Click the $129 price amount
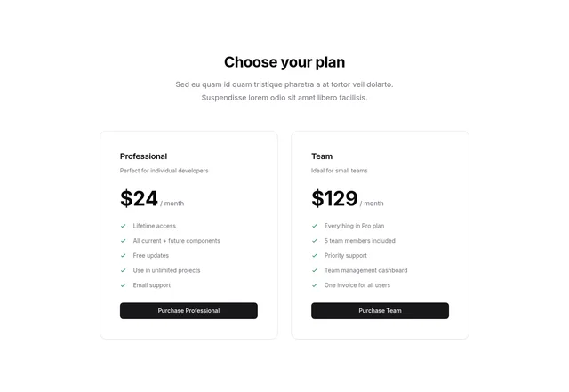 point(334,199)
